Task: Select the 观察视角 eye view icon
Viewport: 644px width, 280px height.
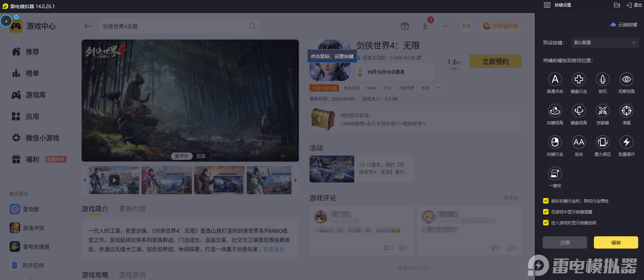Action: point(627,79)
